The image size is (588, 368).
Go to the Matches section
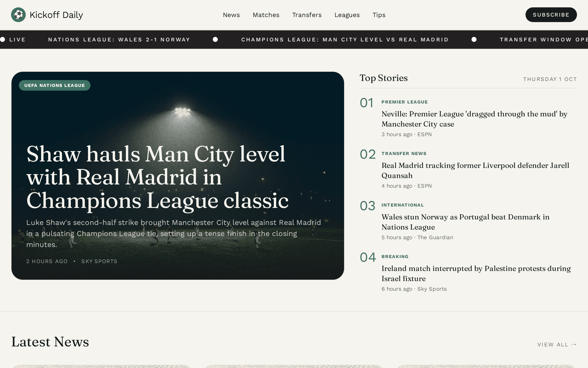click(266, 15)
